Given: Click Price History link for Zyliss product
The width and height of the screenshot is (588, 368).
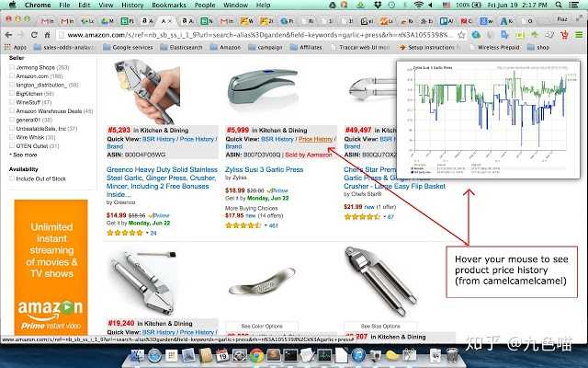Looking at the screenshot, I should pyautogui.click(x=315, y=139).
